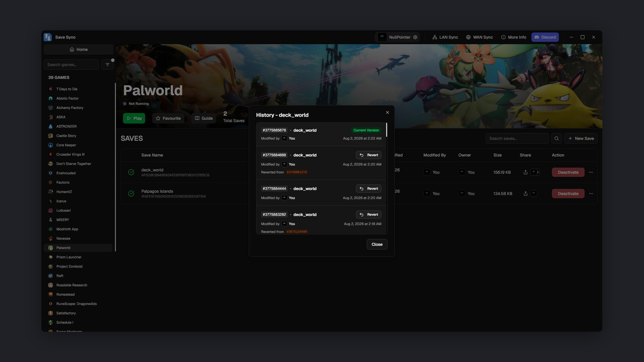Open the Discord link button
The width and height of the screenshot is (644, 362).
tap(545, 37)
